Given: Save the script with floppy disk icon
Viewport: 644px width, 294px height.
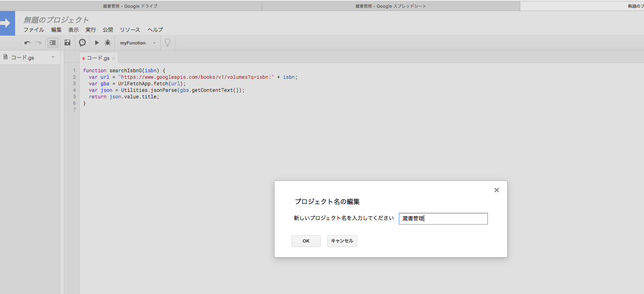Looking at the screenshot, I should coord(68,43).
